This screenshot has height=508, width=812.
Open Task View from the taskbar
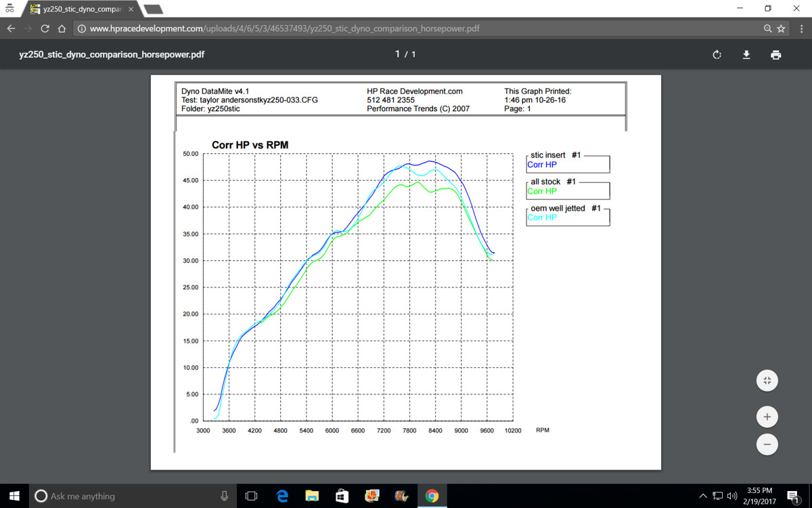[x=251, y=496]
